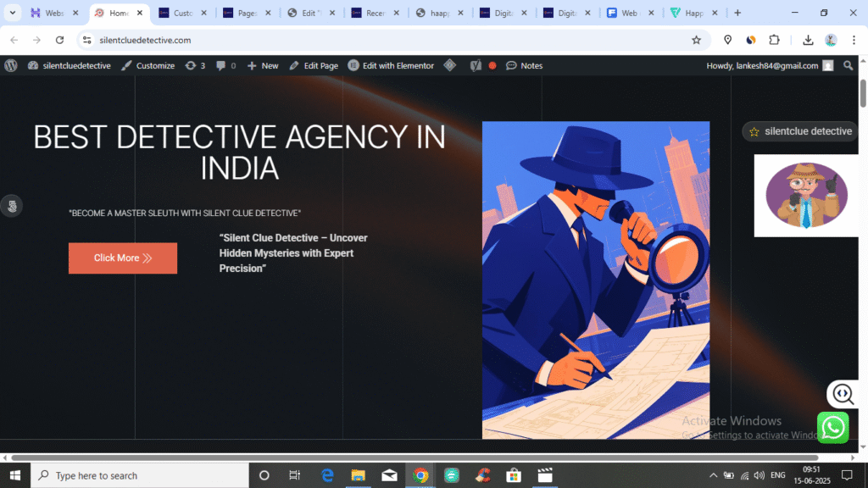Open the orange circle browser extension
Image resolution: width=868 pixels, height=488 pixels.
pyautogui.click(x=751, y=40)
